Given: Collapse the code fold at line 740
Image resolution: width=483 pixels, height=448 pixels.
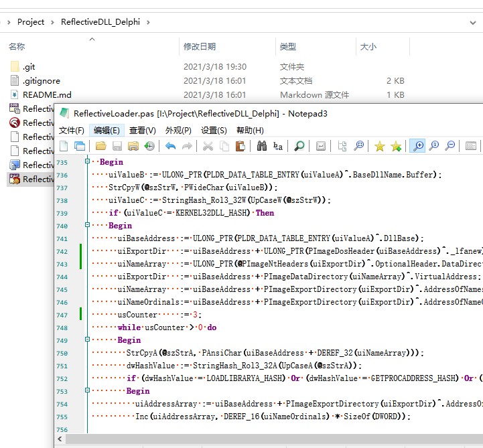Looking at the screenshot, I should [88, 226].
